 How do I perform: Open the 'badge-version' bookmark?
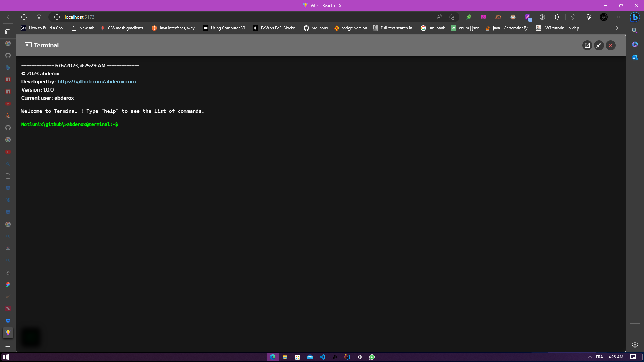click(350, 28)
